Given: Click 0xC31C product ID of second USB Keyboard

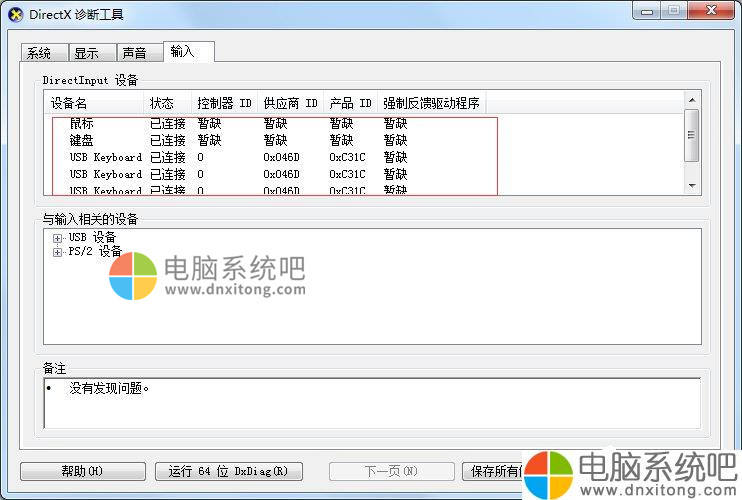Looking at the screenshot, I should tap(347, 175).
